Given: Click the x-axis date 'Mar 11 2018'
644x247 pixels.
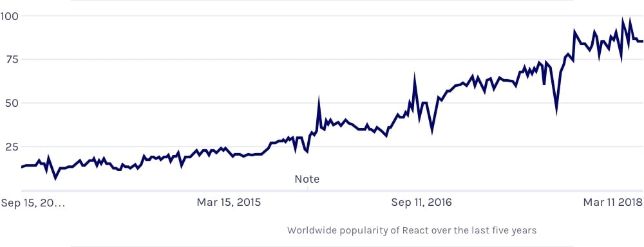Looking at the screenshot, I should [612, 202].
